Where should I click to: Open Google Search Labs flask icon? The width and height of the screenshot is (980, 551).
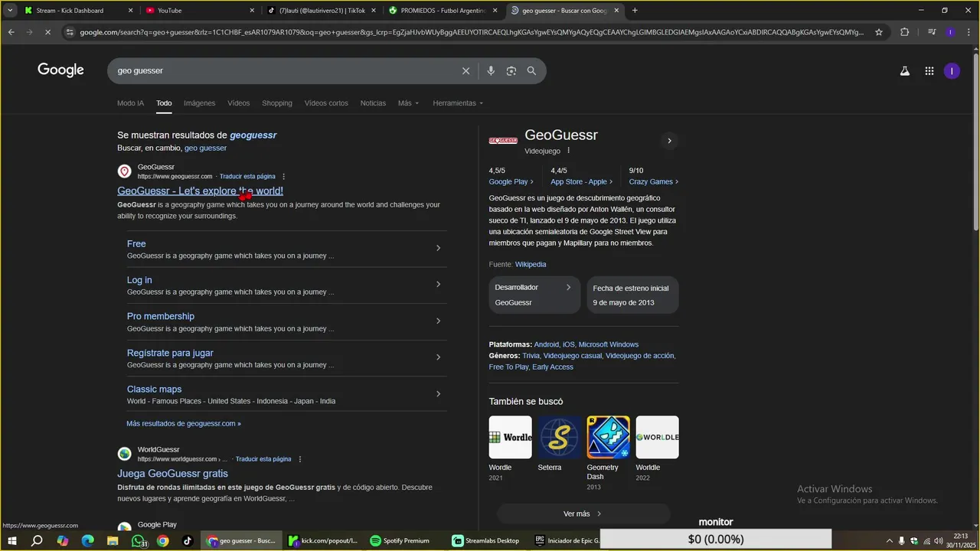tap(904, 71)
